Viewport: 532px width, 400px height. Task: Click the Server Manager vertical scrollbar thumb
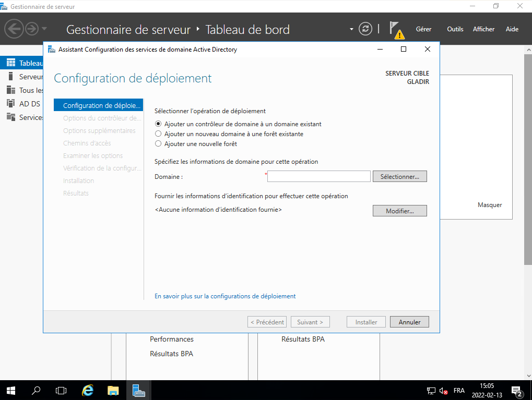(528, 160)
